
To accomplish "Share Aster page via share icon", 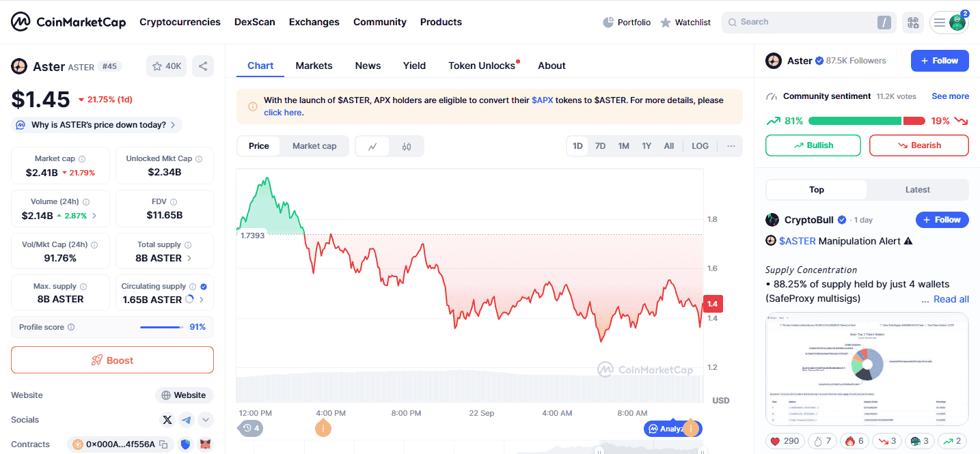I will point(203,66).
